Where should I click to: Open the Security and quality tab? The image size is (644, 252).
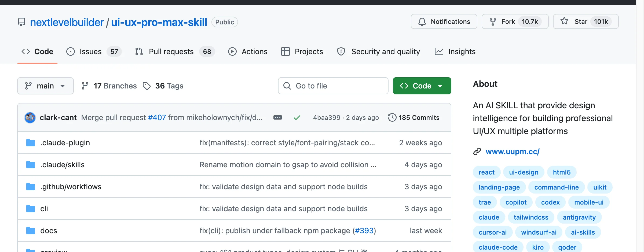tap(379, 51)
